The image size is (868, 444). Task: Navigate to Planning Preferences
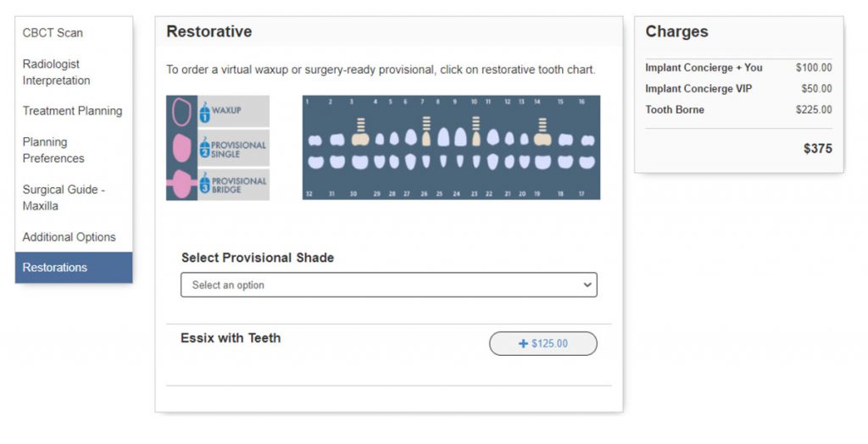[53, 150]
